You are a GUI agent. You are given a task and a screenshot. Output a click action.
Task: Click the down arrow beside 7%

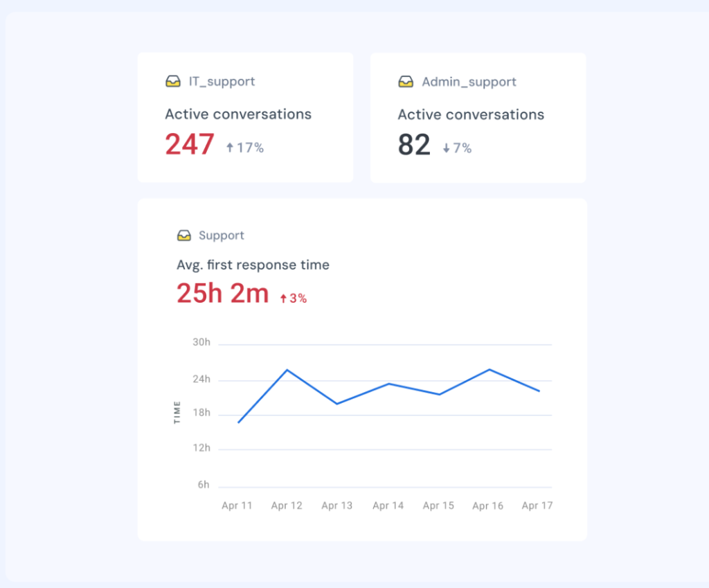click(x=447, y=148)
